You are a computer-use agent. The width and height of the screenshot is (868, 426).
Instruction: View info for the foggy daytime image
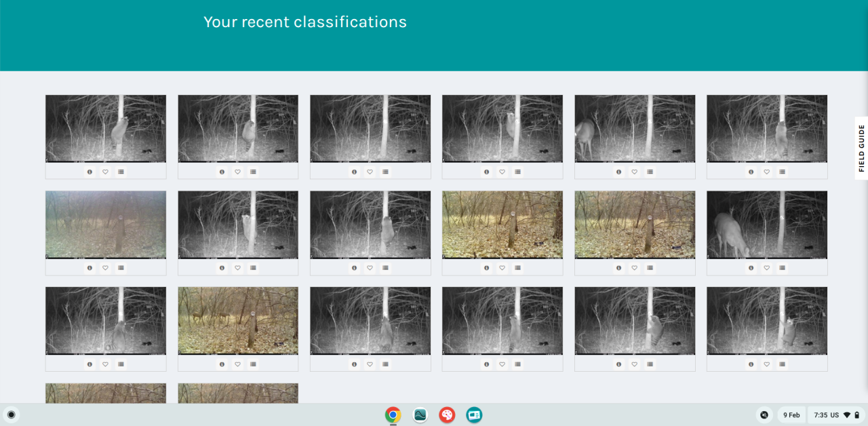[x=90, y=268]
